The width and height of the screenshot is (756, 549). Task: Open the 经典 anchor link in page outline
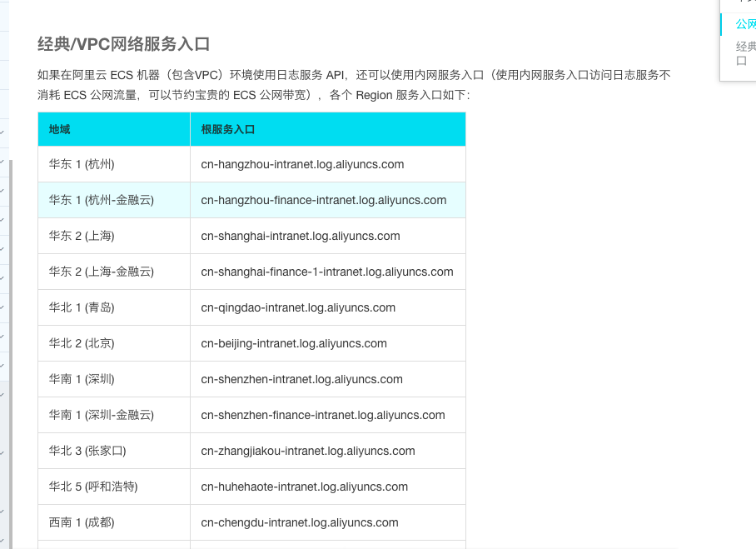(x=745, y=53)
